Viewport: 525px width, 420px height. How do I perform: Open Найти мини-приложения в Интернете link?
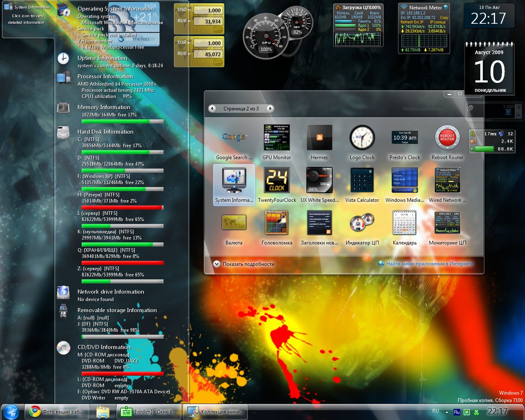[429, 264]
